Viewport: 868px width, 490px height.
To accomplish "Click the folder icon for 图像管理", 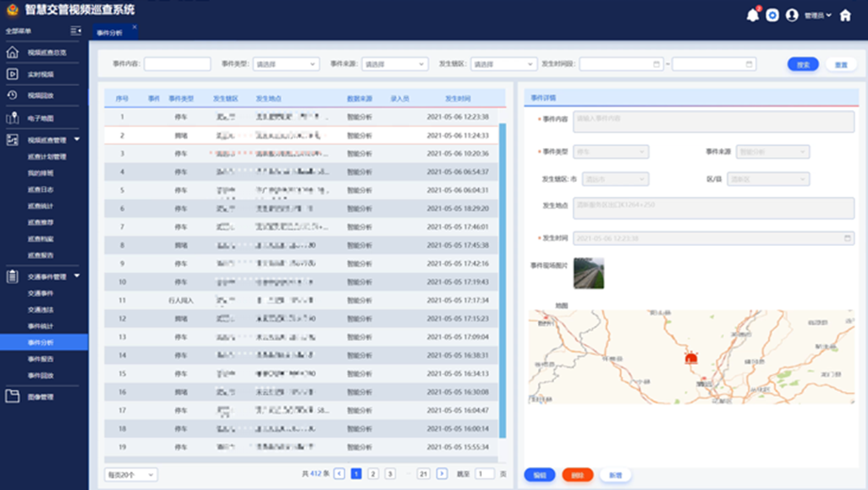I will (12, 397).
